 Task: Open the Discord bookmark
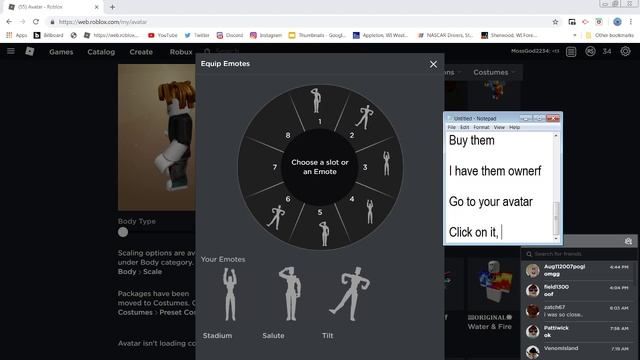pos(230,36)
